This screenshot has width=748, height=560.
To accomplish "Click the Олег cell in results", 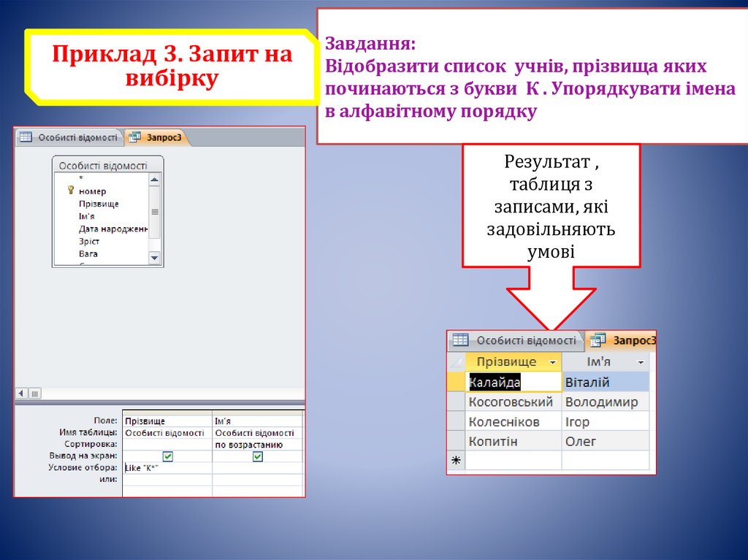I will pos(606,441).
